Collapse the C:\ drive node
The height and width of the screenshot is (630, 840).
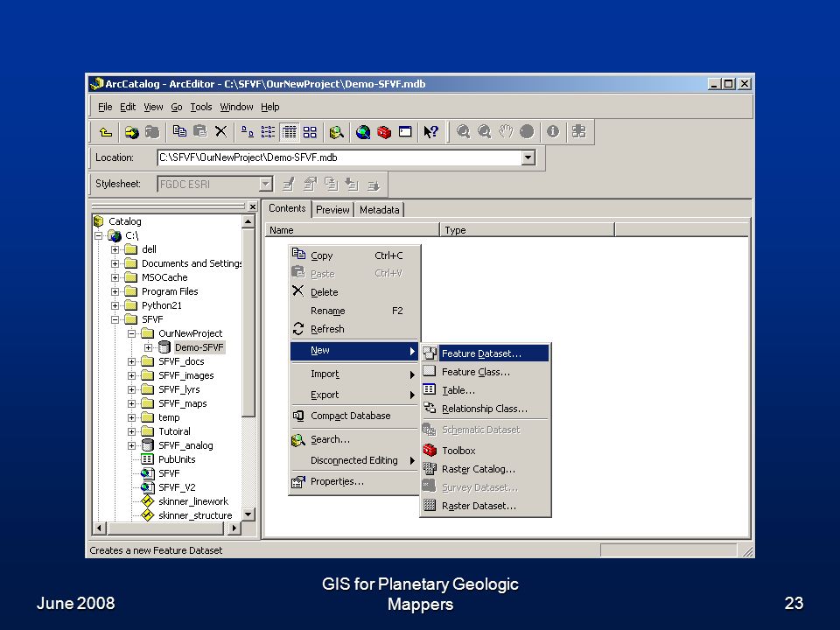tap(98, 235)
